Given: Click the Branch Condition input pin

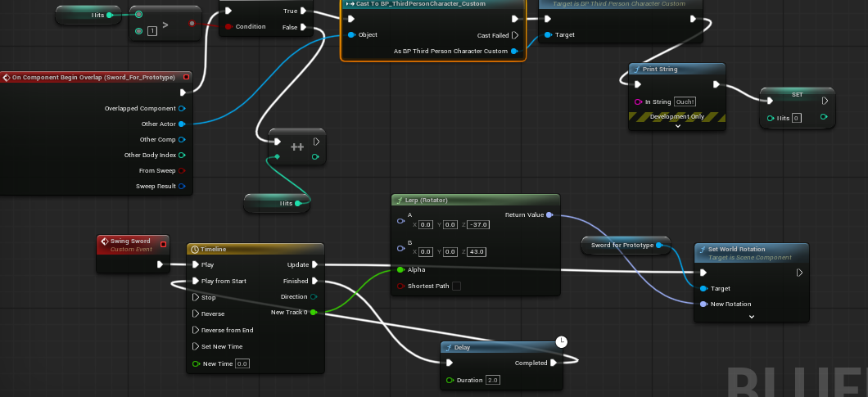Looking at the screenshot, I should tap(228, 26).
